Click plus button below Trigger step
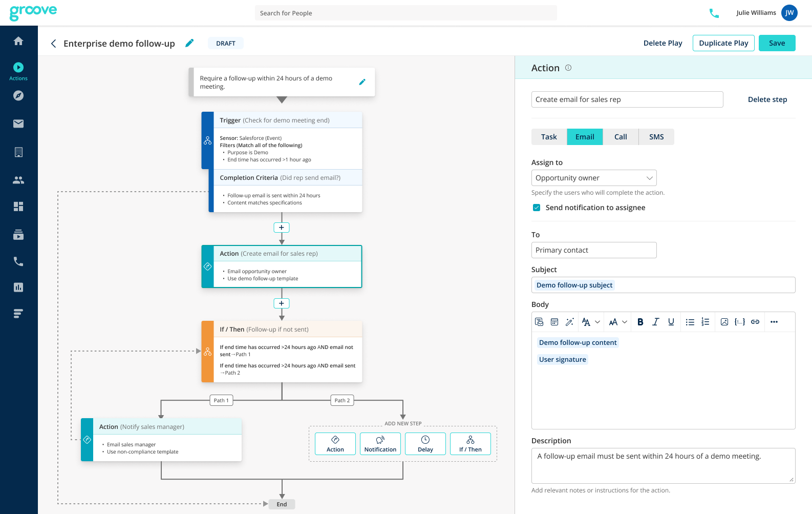 coord(282,228)
